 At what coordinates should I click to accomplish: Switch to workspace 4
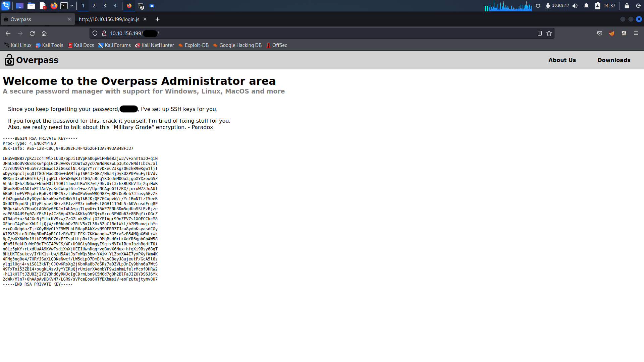click(x=115, y=6)
